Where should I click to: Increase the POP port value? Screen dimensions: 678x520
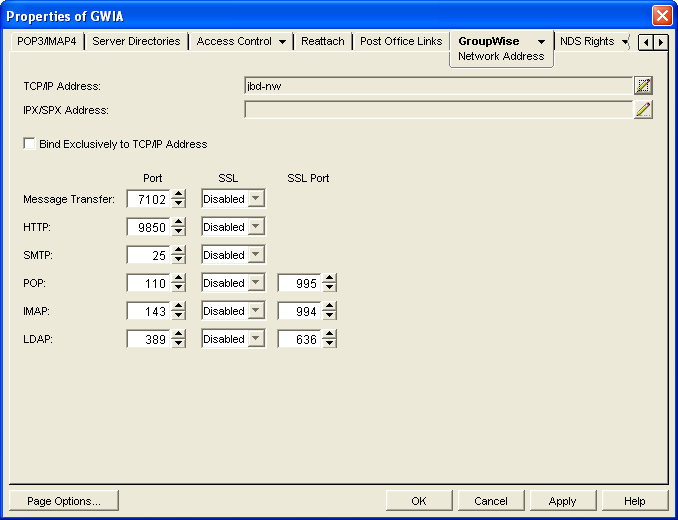tap(178, 278)
